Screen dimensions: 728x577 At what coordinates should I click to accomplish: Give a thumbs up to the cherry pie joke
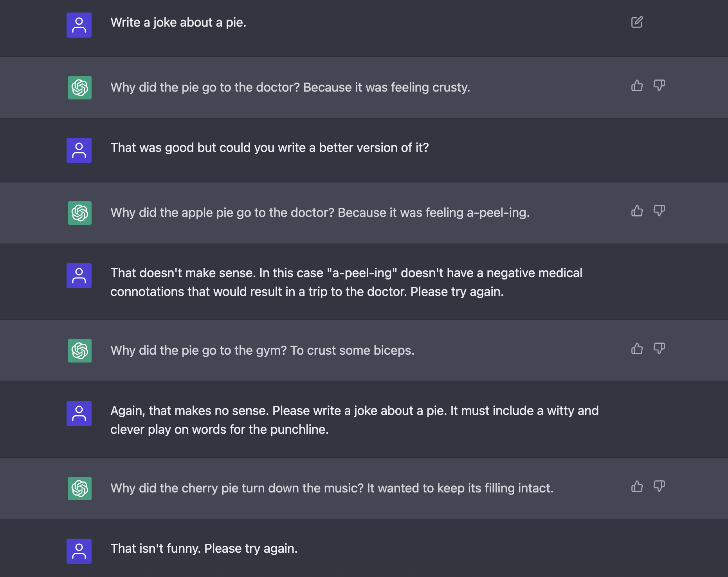(637, 487)
